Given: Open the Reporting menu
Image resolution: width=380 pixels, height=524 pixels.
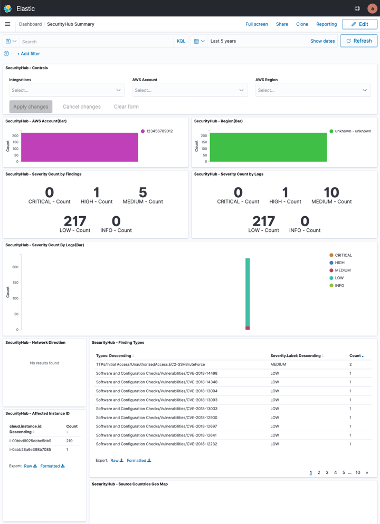Looking at the screenshot, I should point(327,24).
